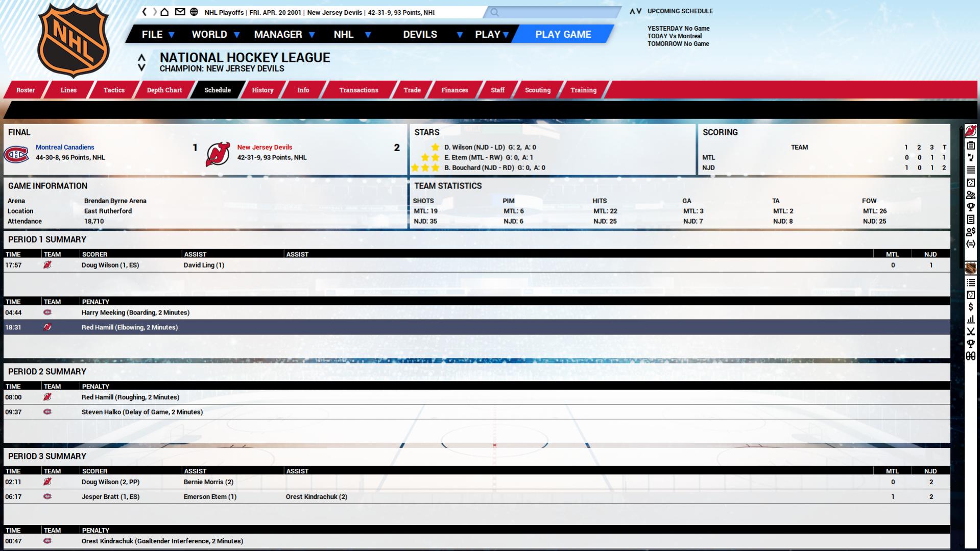Open the league bar chart statistics icon
980x551 pixels.
(x=971, y=319)
